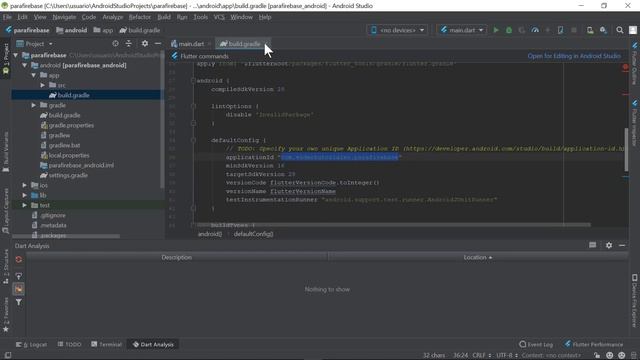This screenshot has width=640, height=360.
Task: Click the Project panel settings gear
Action: click(145, 43)
